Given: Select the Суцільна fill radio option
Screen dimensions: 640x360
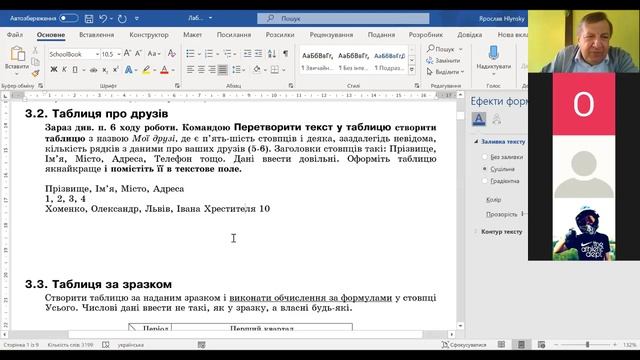Looking at the screenshot, I should 485,169.
